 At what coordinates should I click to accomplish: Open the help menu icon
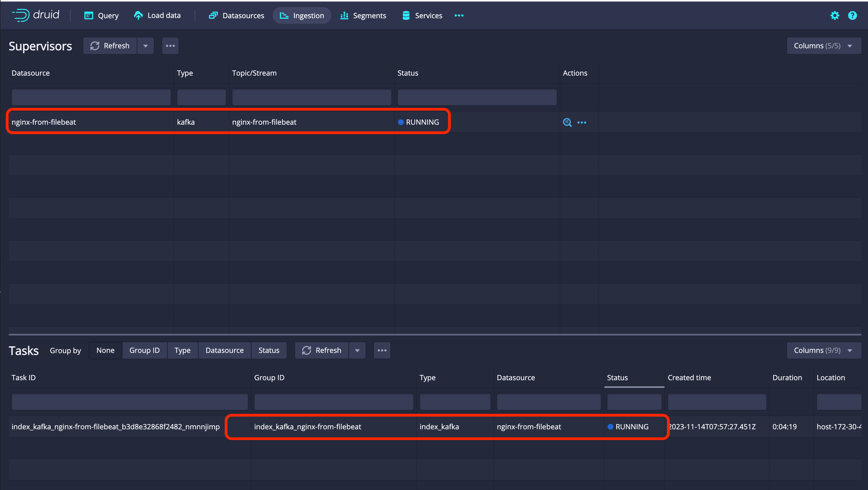click(853, 15)
